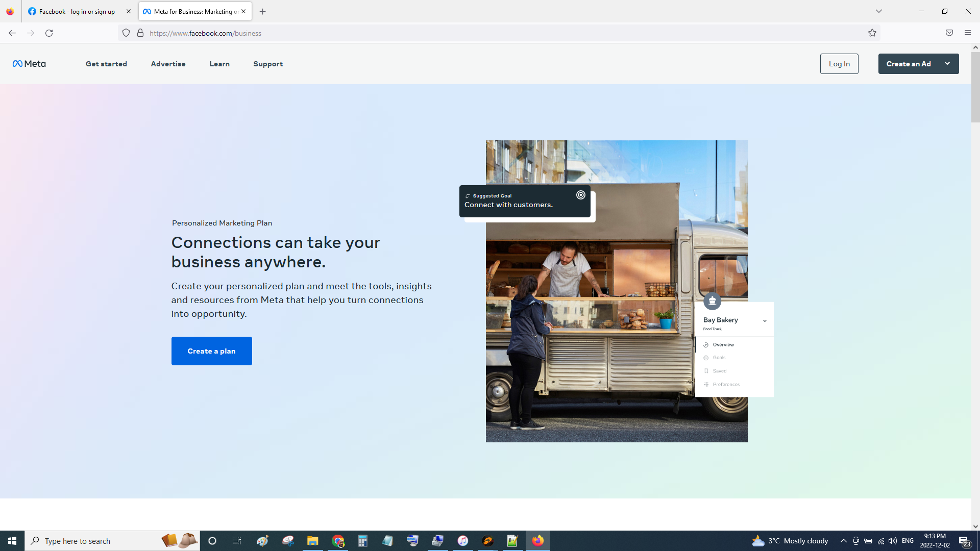Switch to Facebook log in tab
The height and width of the screenshot is (551, 980).
pos(77,11)
